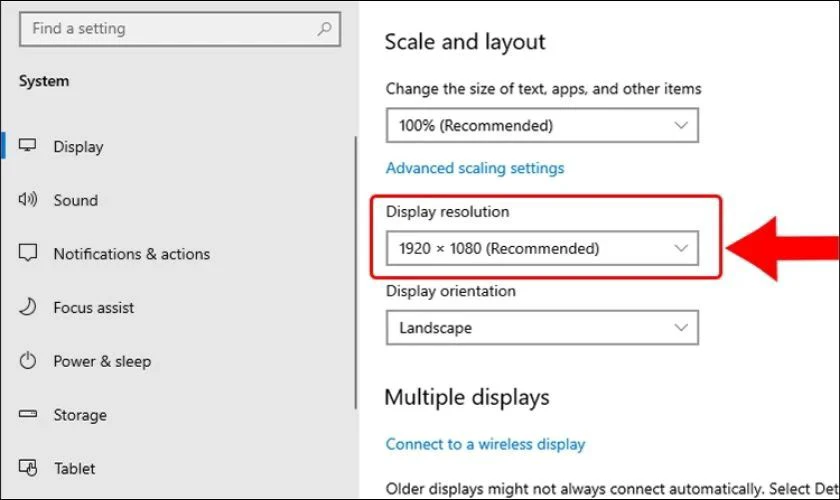Screen dimensions: 840x500
Task: Click the sidebar vertical scrollbar
Action: click(357, 270)
